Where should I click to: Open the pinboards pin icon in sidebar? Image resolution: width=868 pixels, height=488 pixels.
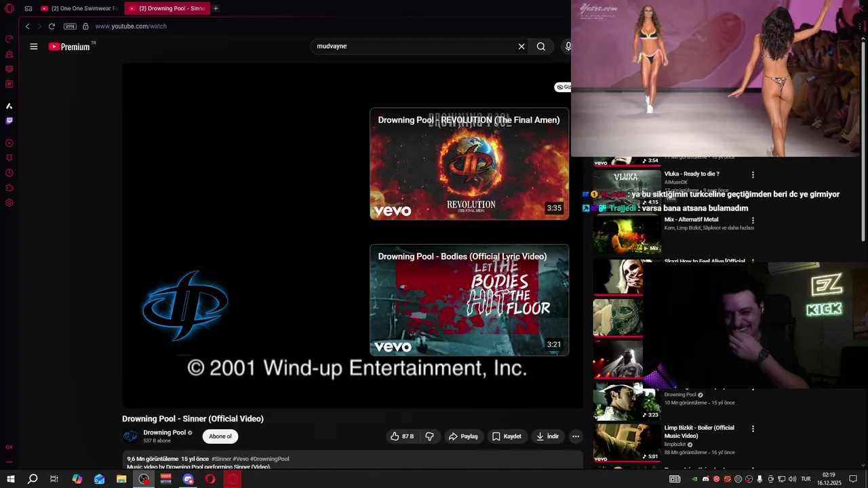(9, 158)
